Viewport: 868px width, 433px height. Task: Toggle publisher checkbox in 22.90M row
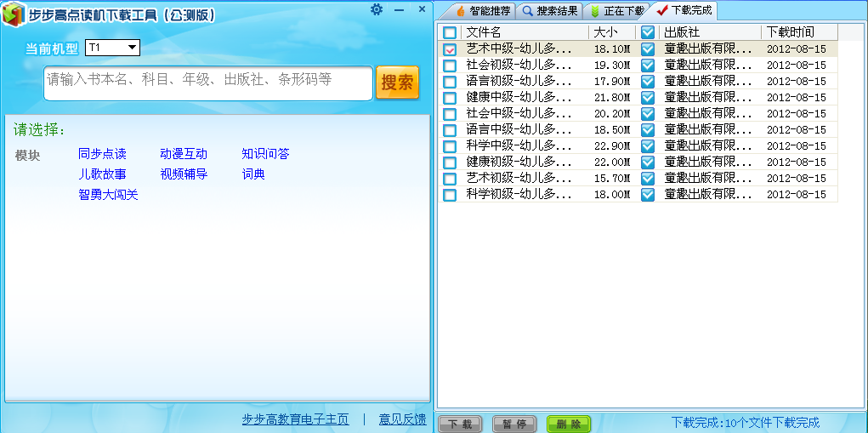point(648,146)
